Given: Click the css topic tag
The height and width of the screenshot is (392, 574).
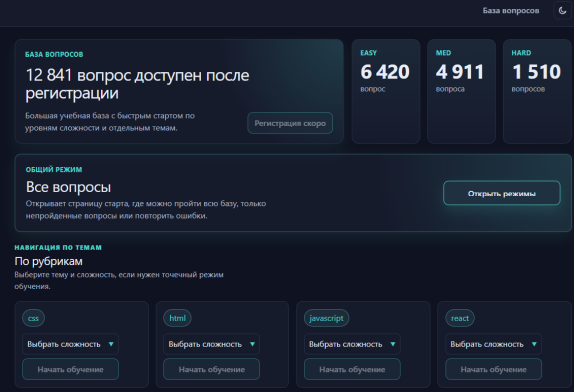Looking at the screenshot, I should coord(33,318).
